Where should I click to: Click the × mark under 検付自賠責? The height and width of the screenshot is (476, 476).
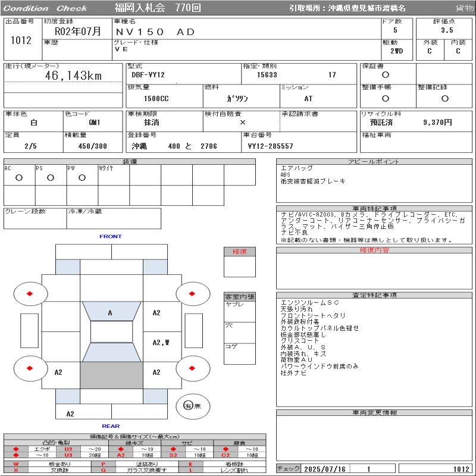click(242, 123)
